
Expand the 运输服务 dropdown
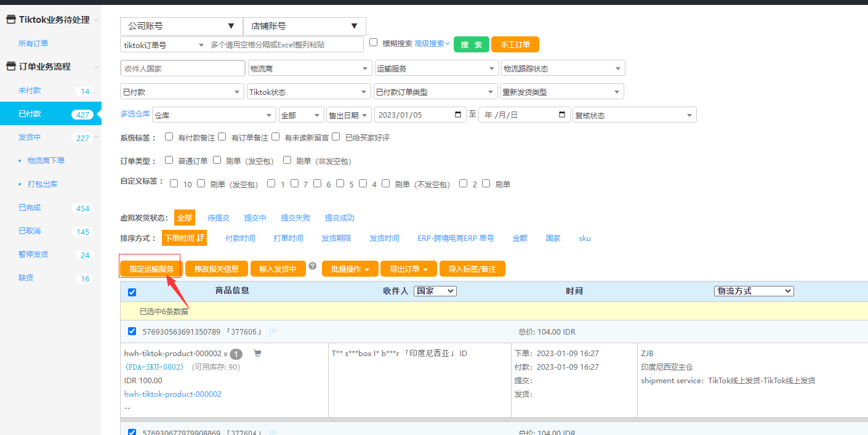436,68
